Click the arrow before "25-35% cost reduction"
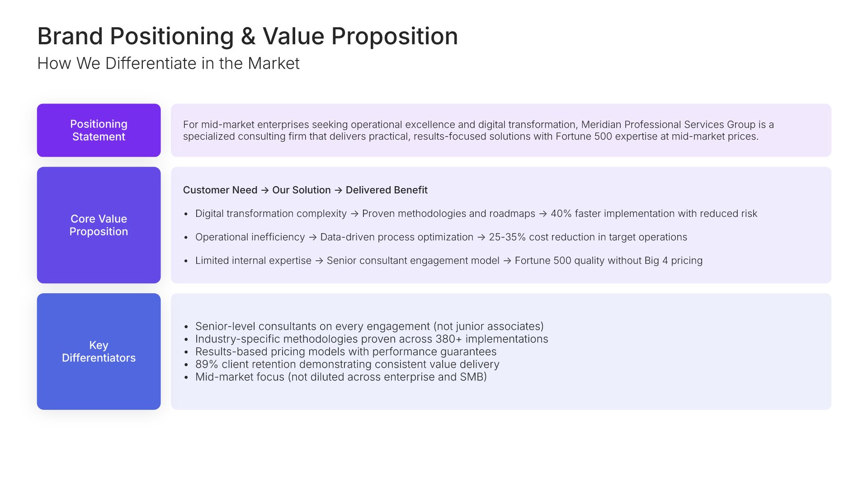The width and height of the screenshot is (868, 488). coord(481,237)
